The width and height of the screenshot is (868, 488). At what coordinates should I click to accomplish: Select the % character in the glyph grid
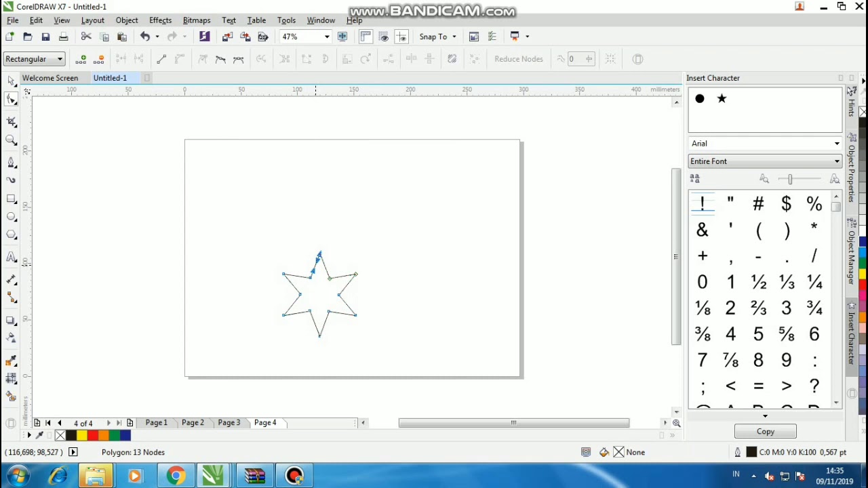(x=814, y=204)
